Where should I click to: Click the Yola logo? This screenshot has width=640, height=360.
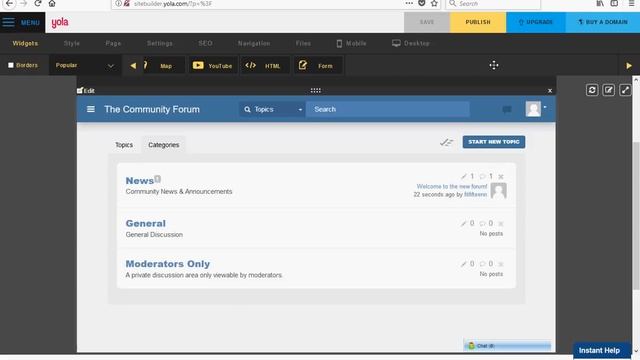60,22
